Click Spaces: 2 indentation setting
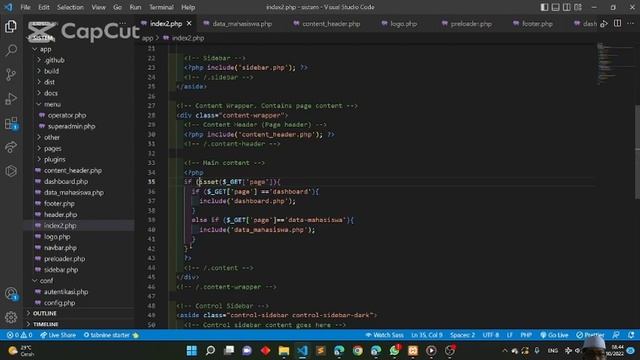The height and width of the screenshot is (360, 640). (462, 335)
